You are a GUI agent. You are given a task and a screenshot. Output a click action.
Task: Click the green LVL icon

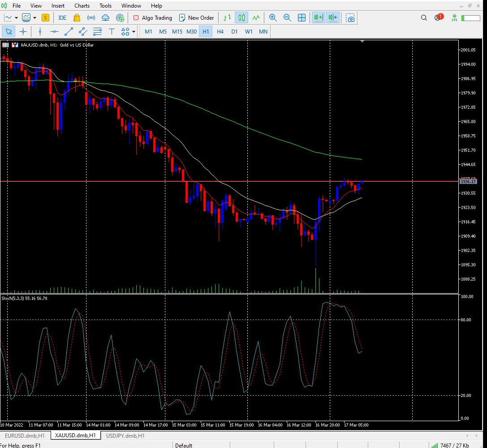click(x=454, y=18)
